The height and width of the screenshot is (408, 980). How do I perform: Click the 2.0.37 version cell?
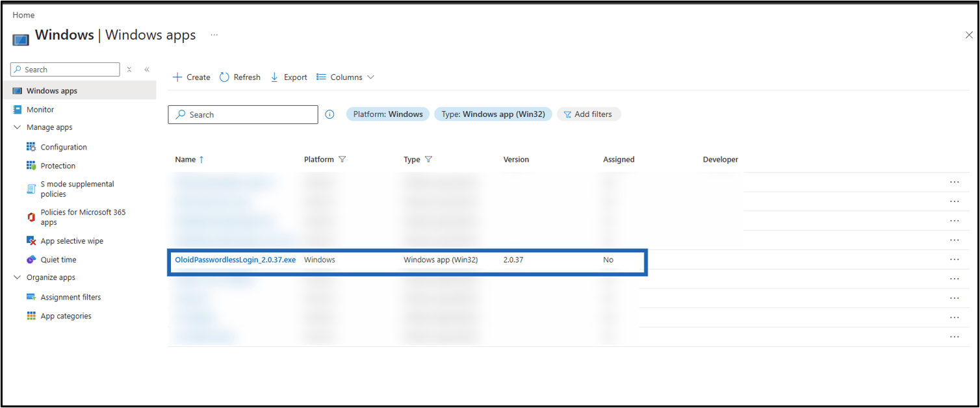513,260
